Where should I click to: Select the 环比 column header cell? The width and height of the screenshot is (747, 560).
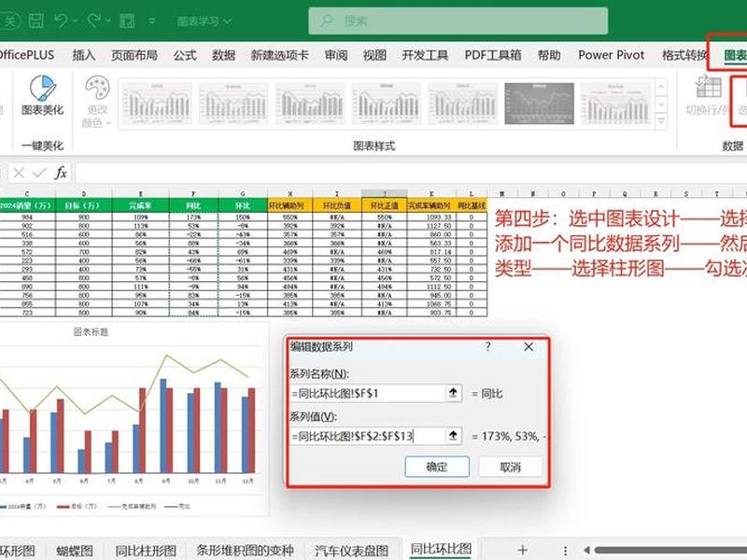[x=243, y=205]
